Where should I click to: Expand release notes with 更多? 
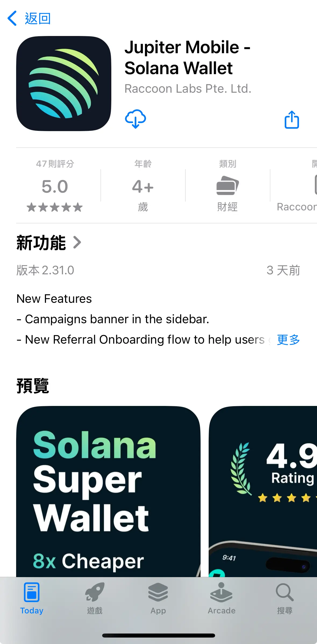click(288, 340)
